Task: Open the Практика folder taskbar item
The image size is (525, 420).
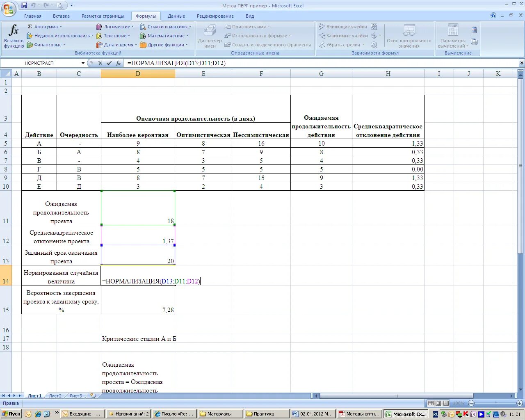Action: 267,414
